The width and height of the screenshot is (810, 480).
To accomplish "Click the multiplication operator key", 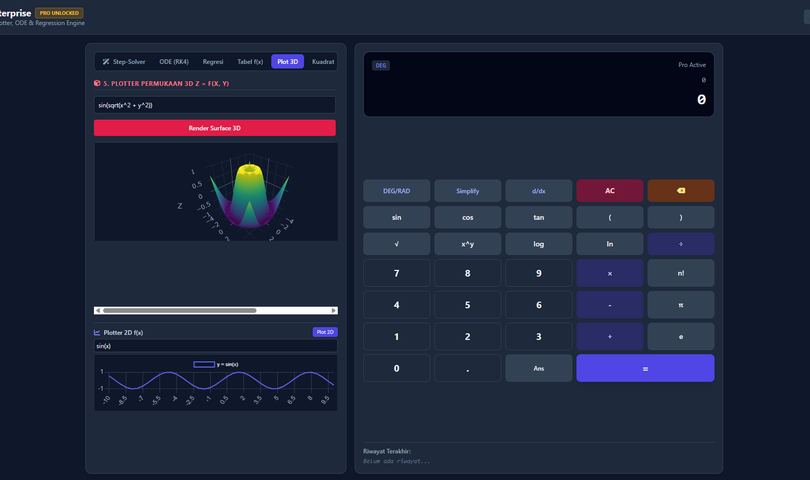I will 610,273.
